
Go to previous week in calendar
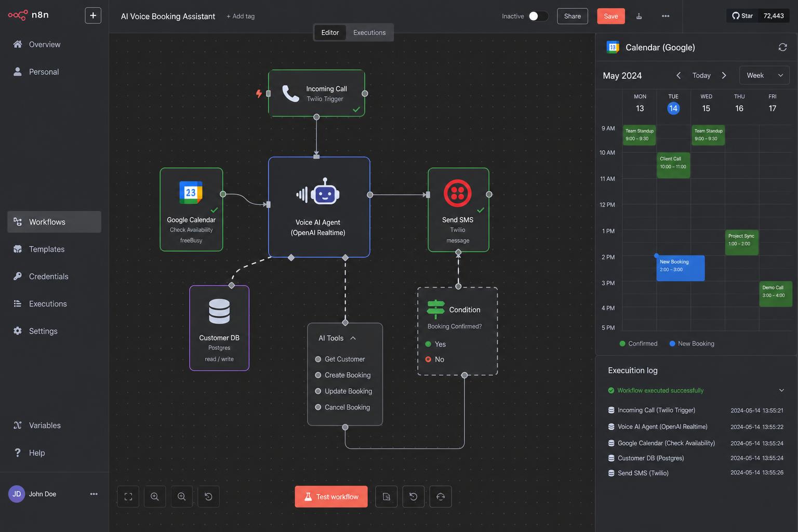tap(679, 75)
